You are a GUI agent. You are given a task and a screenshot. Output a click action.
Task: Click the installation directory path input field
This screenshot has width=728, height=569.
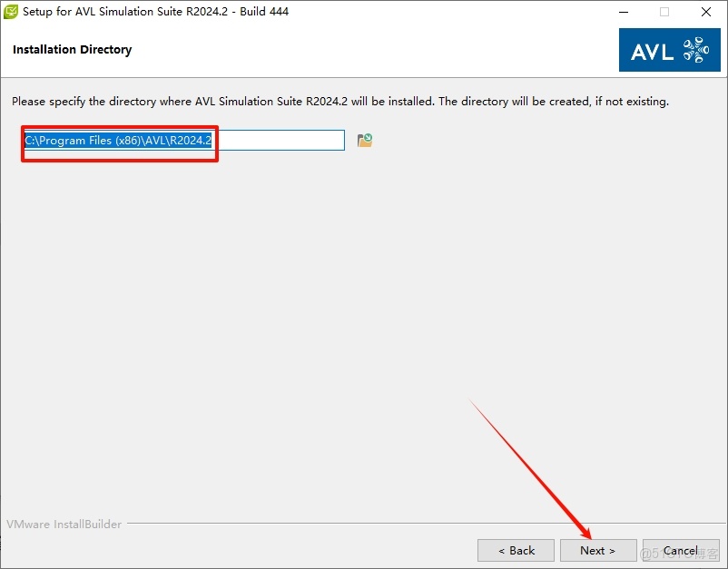[184, 140]
